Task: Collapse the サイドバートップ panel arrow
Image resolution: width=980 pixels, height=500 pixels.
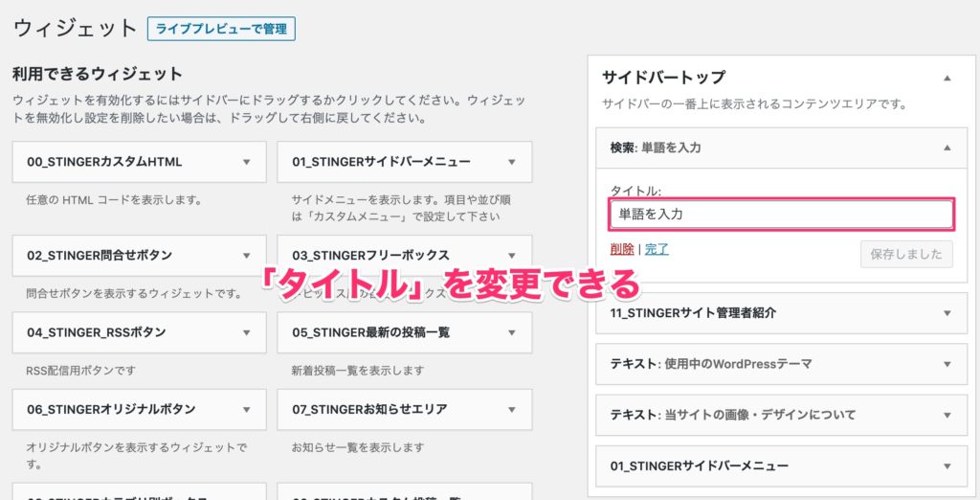Action: [947, 79]
